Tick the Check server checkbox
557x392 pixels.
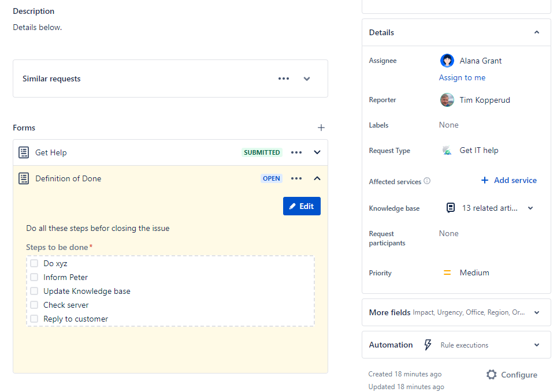click(34, 305)
